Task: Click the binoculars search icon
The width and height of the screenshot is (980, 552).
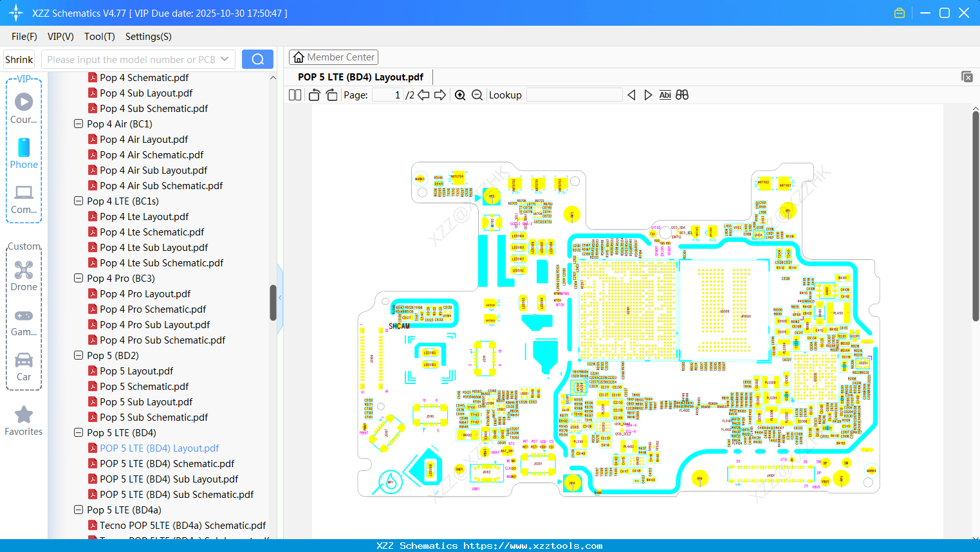Action: click(681, 95)
